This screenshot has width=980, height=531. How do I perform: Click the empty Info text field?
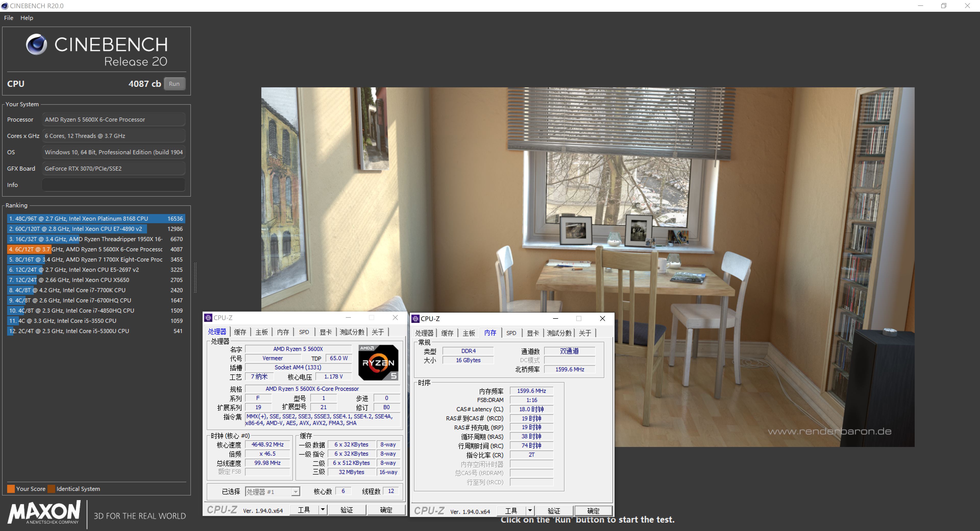coord(113,185)
